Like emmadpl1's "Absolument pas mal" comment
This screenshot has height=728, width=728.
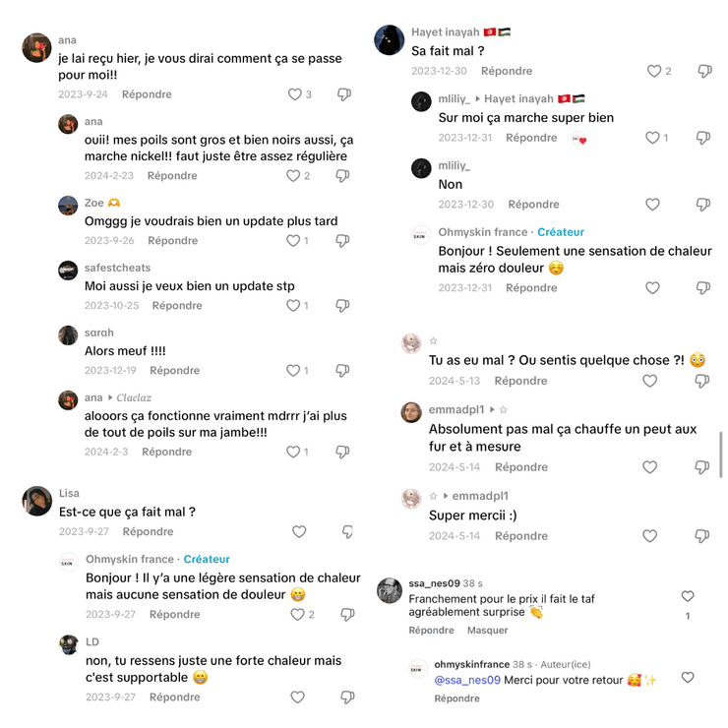(x=650, y=467)
